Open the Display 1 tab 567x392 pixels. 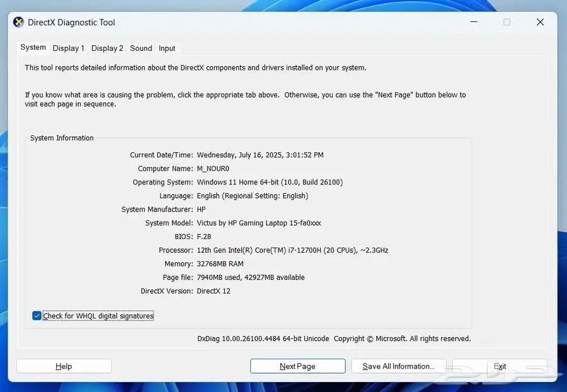click(x=68, y=48)
